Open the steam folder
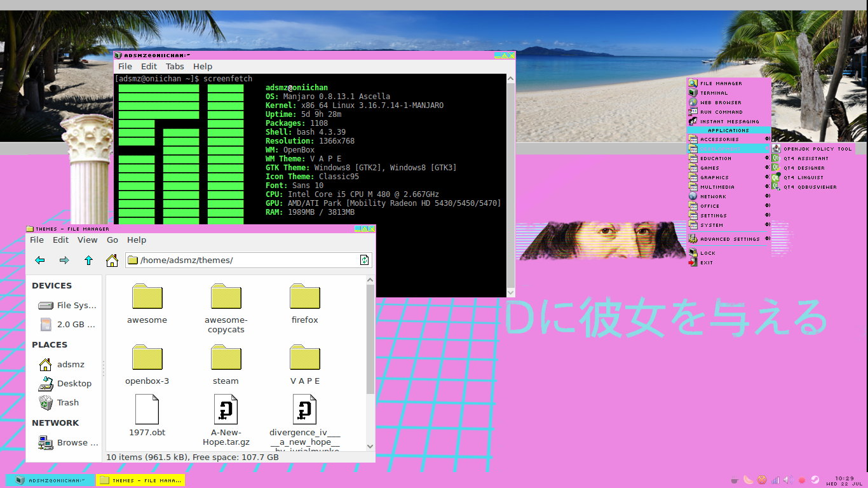The height and width of the screenshot is (488, 868). (226, 365)
